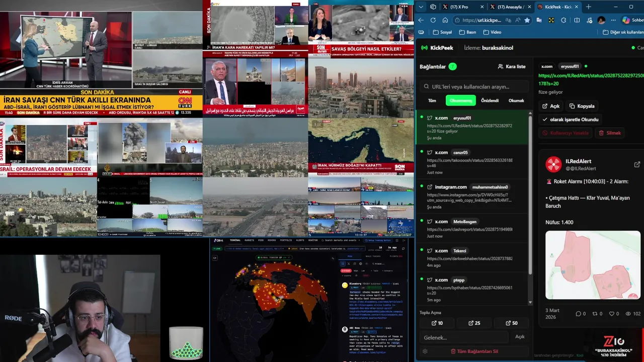The image size is (644, 362).
Task: Select the instagram.com muhammetsahinn0 link row
Action: coord(472,197)
